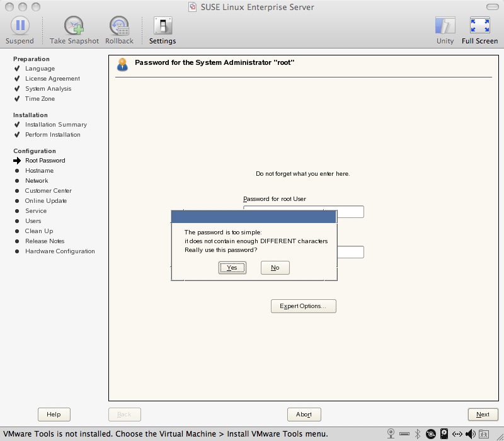Click the confirm password field

(350, 252)
